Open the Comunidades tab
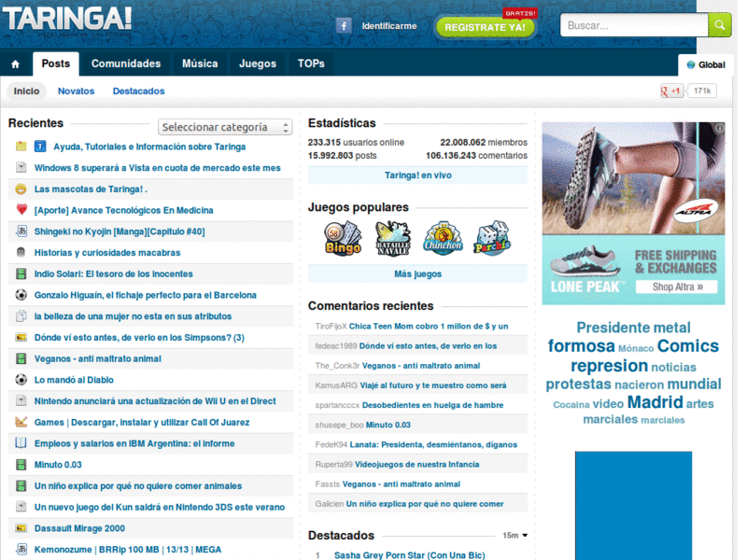Screen dimensions: 747x560 point(126,63)
